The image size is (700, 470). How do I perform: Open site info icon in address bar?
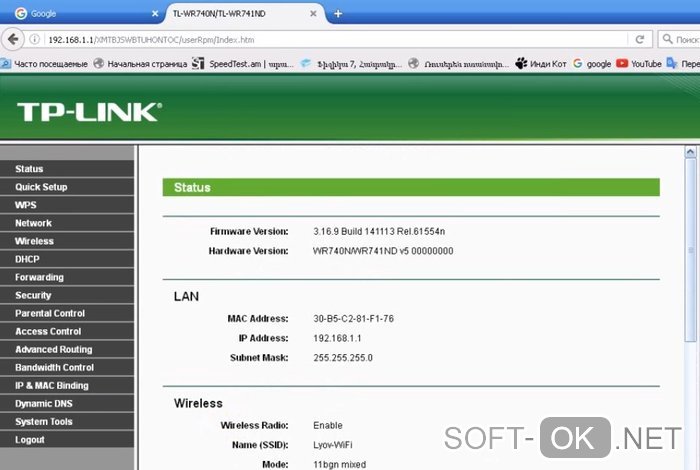coord(34,39)
